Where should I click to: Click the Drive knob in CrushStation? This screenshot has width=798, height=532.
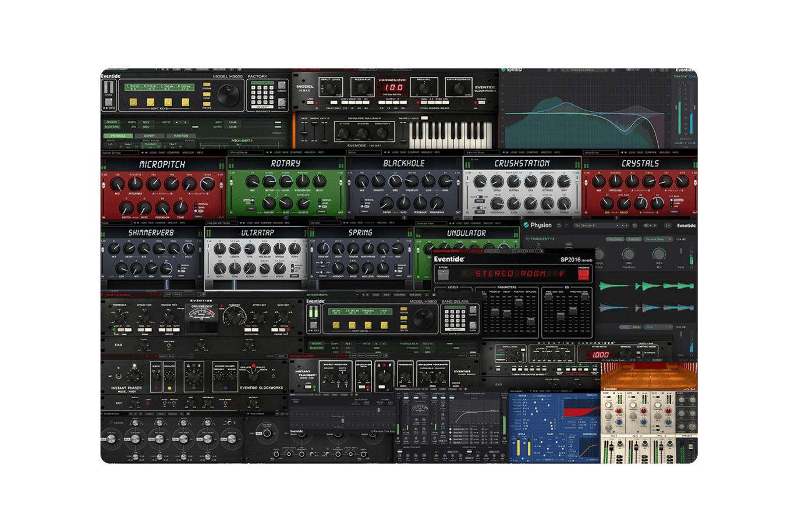(x=497, y=182)
